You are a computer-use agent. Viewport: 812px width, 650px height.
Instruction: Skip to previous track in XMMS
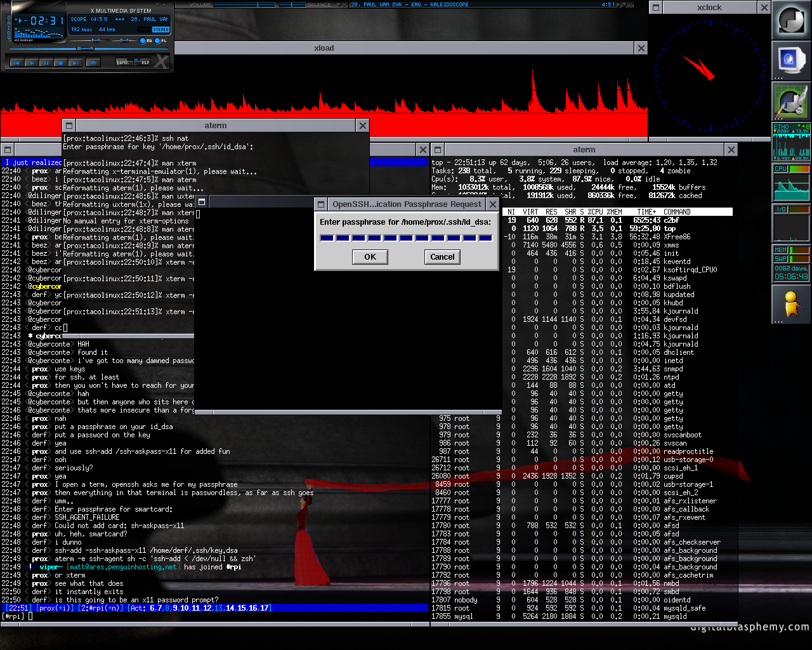[x=16, y=63]
